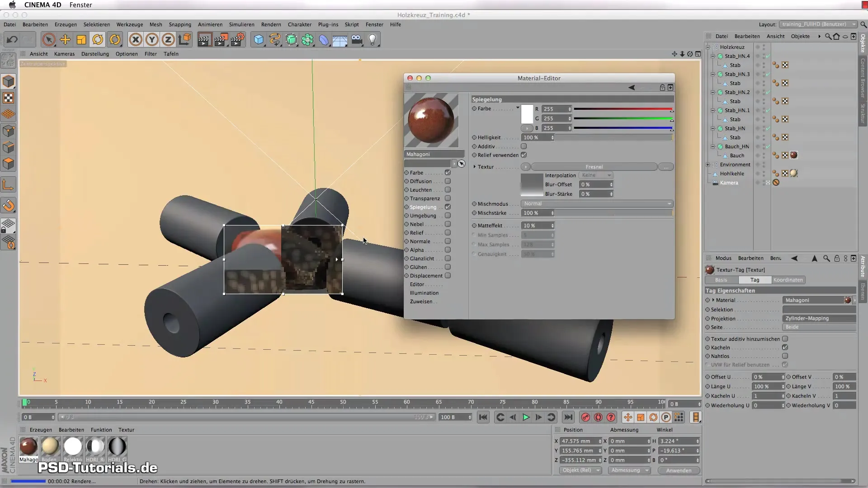Click the play forward button
This screenshot has width=868, height=488.
coord(526,418)
